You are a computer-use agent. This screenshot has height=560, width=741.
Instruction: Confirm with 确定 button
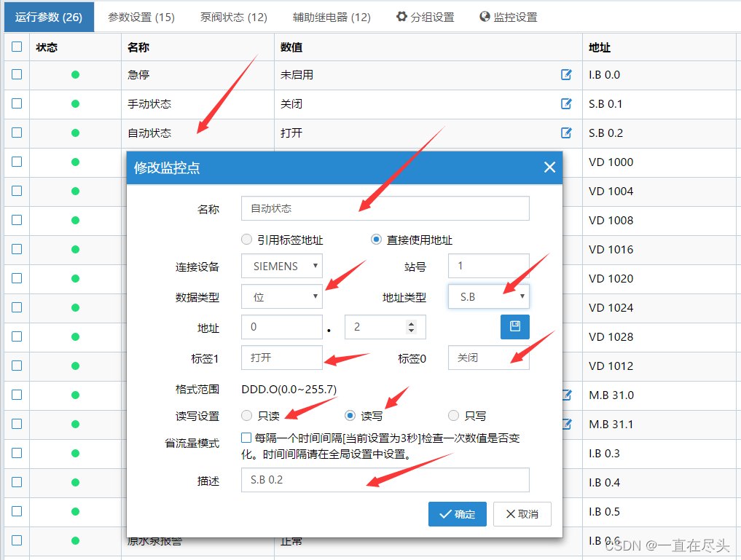pyautogui.click(x=458, y=514)
